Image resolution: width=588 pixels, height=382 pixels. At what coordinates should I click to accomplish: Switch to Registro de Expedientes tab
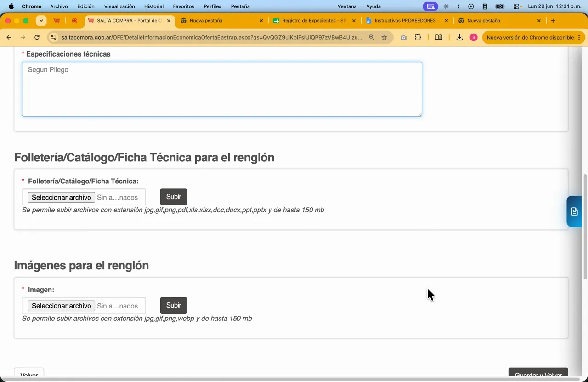click(314, 21)
